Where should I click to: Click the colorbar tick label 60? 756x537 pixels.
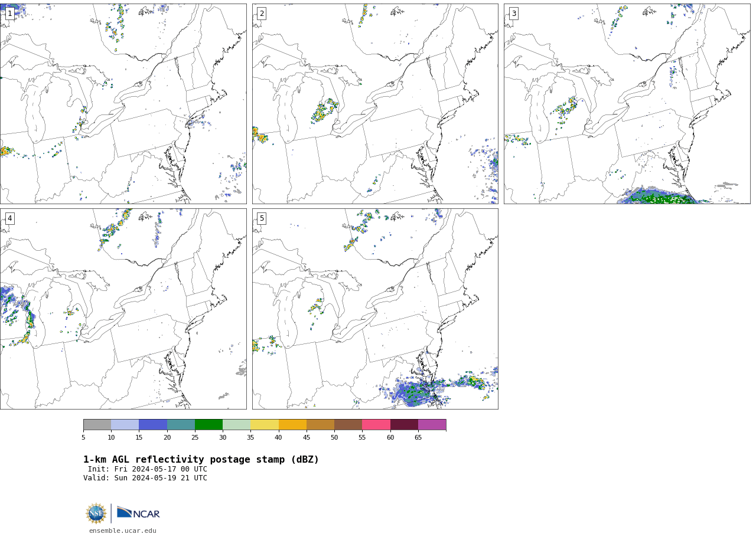pyautogui.click(x=390, y=438)
